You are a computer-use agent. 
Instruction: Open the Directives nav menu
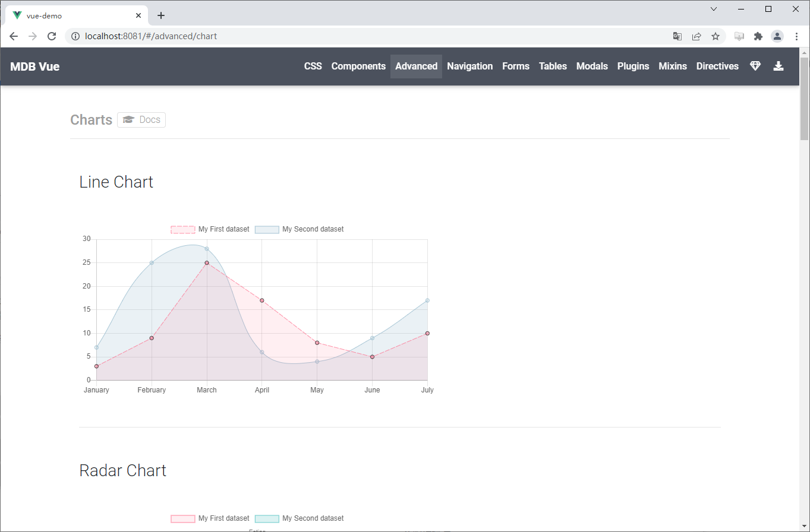point(717,66)
